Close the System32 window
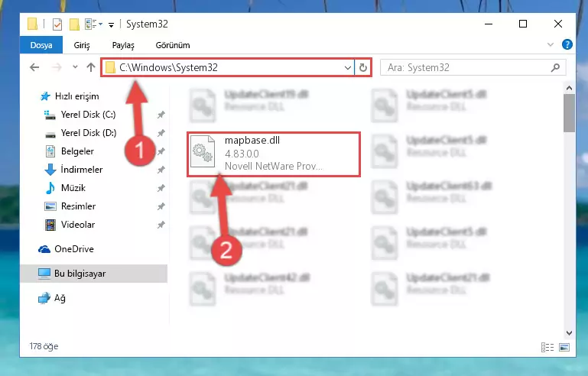This screenshot has width=588, height=376. (x=558, y=24)
